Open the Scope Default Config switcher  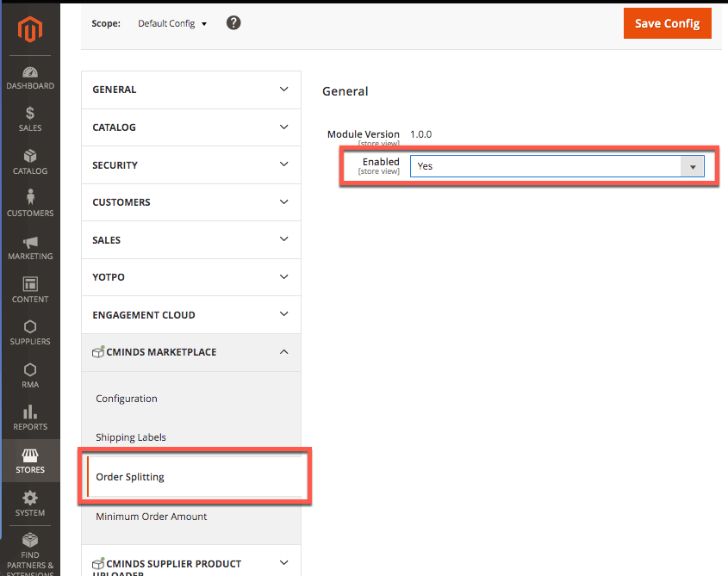pyautogui.click(x=172, y=23)
